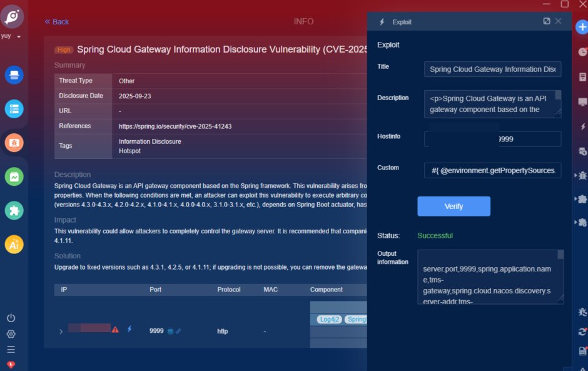Viewport: 588px width, 371px height.
Task: Click the blue plus new scan button
Action: [x=582, y=27]
